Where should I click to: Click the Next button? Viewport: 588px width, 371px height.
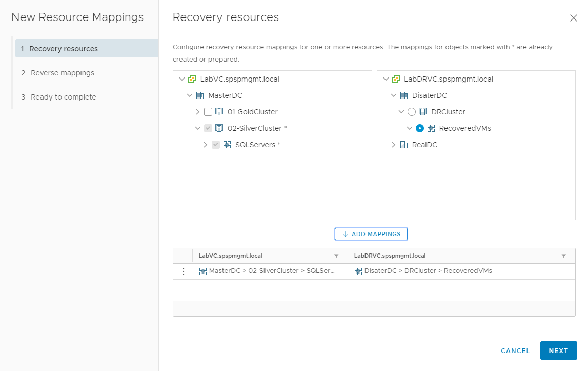click(558, 350)
